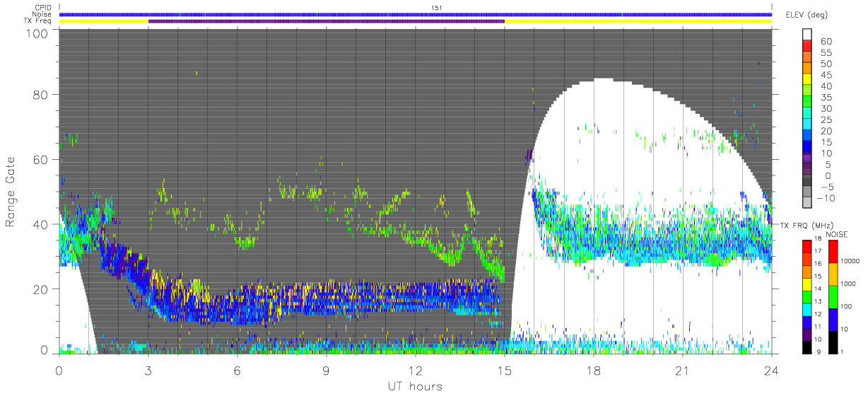Screen dimensions: 868x401
Task: Click the 21 tick on UT hours axis
Action: tap(683, 371)
